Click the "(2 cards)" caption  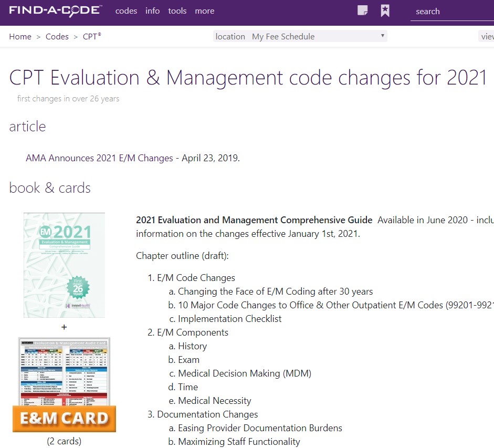point(64,441)
